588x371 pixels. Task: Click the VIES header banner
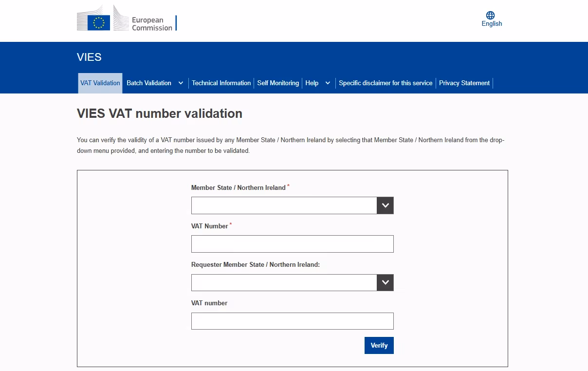click(89, 57)
